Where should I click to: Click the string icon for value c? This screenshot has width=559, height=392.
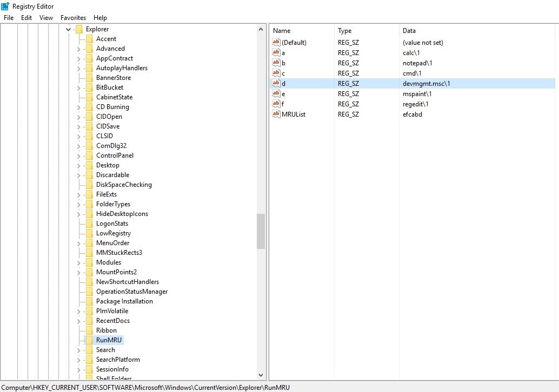276,73
